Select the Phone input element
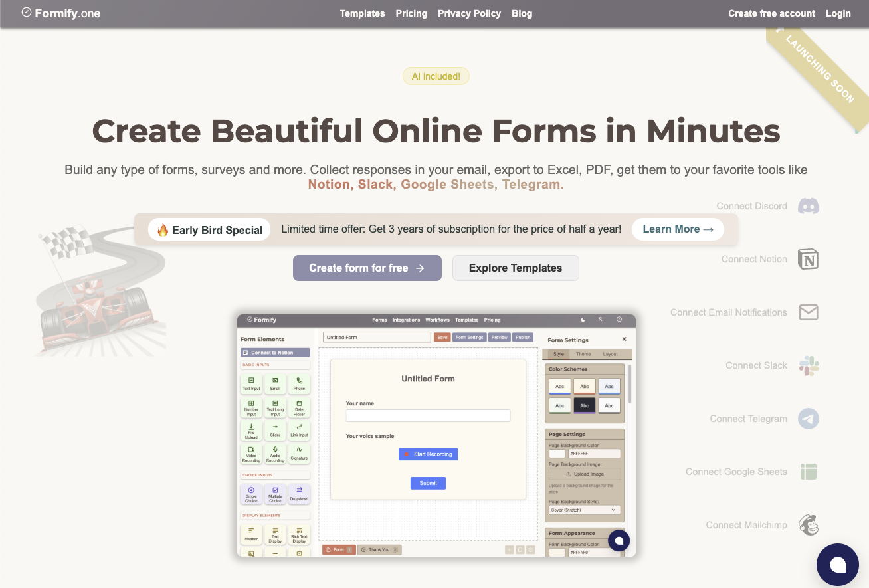Image resolution: width=869 pixels, height=588 pixels. pos(299,384)
